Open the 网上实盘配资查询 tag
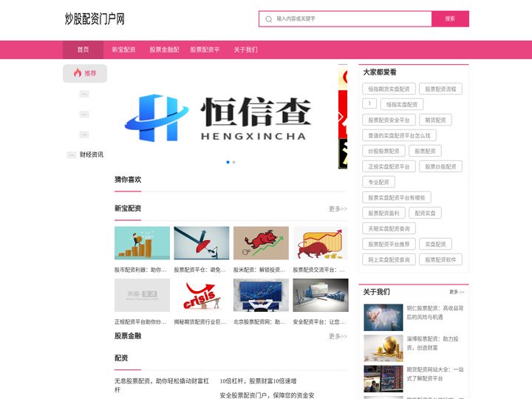The image size is (532, 399). tap(389, 260)
